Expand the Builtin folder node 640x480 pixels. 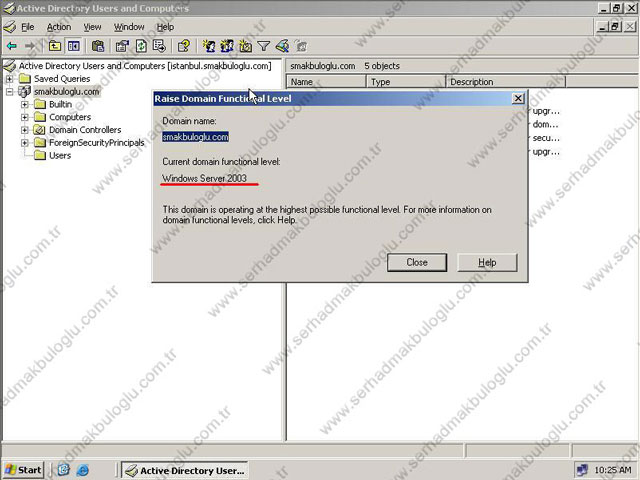(24, 104)
